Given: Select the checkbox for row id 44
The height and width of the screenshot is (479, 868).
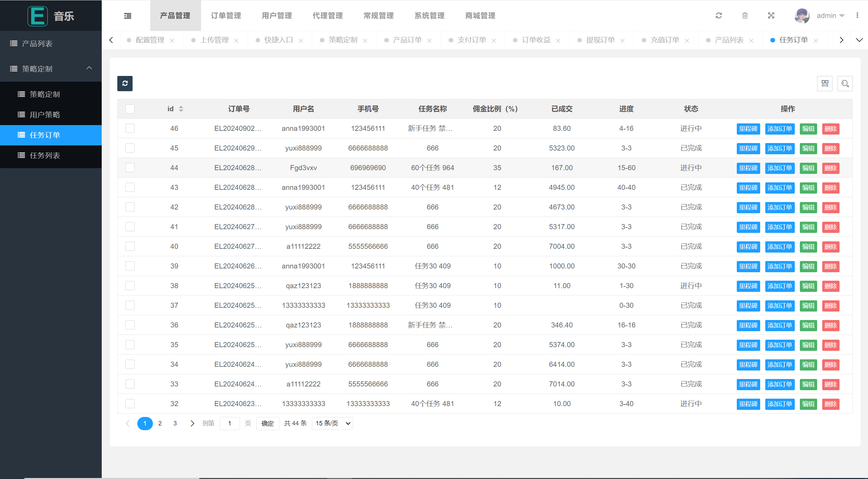Looking at the screenshot, I should click(x=130, y=168).
